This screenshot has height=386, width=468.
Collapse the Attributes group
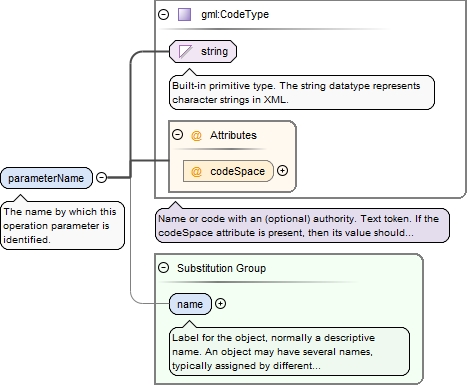177,135
